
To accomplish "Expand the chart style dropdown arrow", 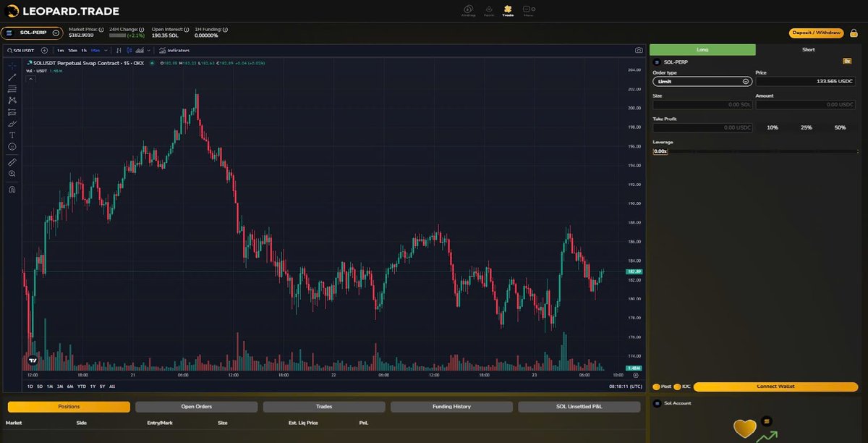I will point(150,51).
